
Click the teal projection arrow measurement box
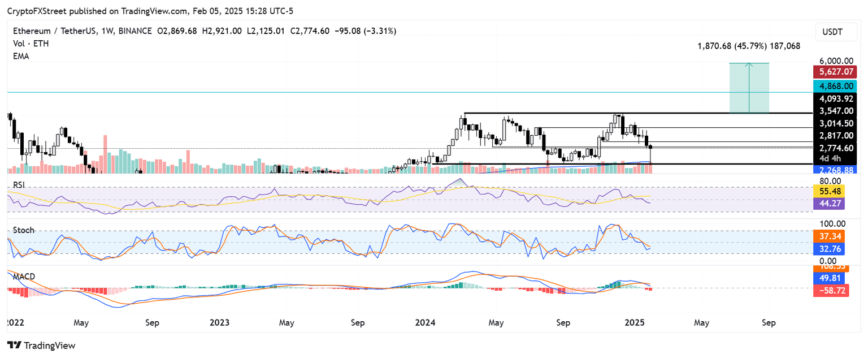749,88
